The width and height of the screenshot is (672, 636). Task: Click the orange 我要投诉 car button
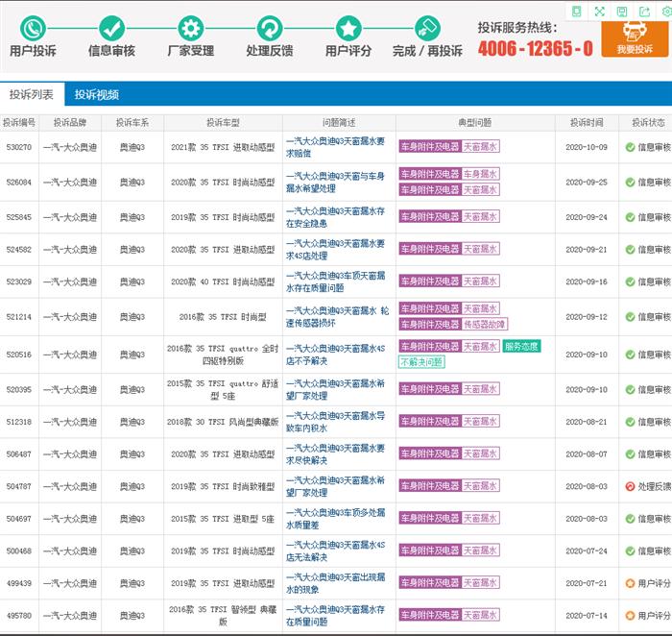point(635,38)
